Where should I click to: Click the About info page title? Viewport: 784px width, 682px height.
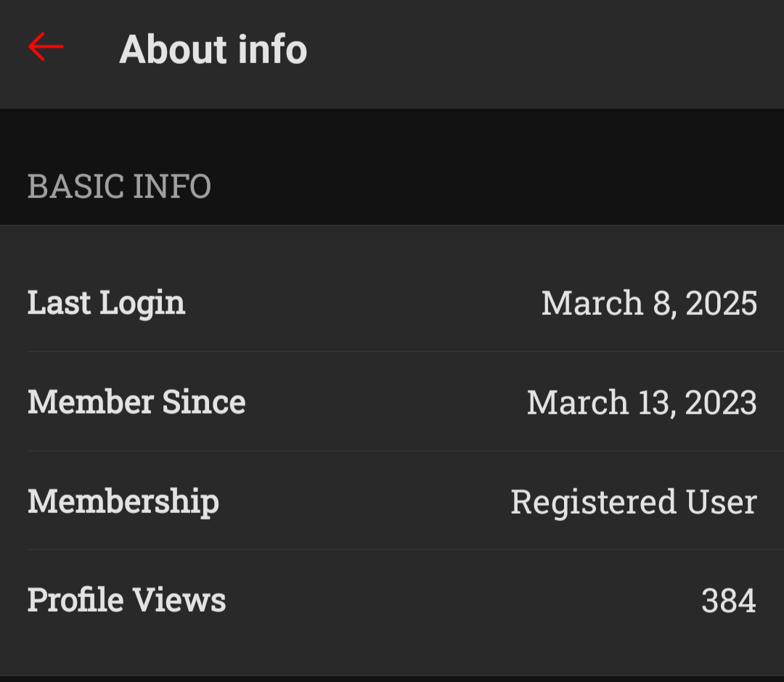coord(213,49)
